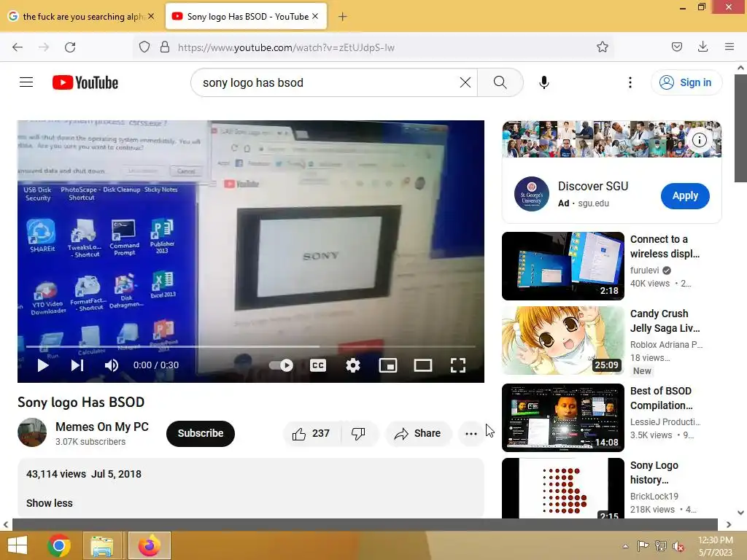Mute the video volume
This screenshot has width=747, height=560.
click(112, 365)
